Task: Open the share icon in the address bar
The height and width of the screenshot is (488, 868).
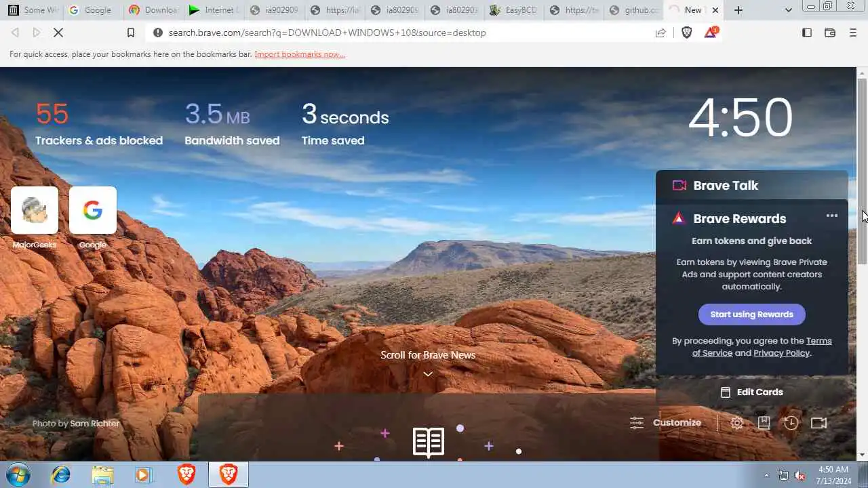Action: (x=660, y=33)
